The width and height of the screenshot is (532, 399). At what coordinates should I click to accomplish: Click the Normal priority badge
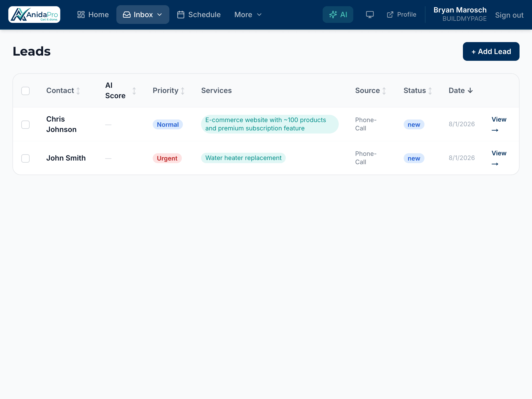(168, 125)
